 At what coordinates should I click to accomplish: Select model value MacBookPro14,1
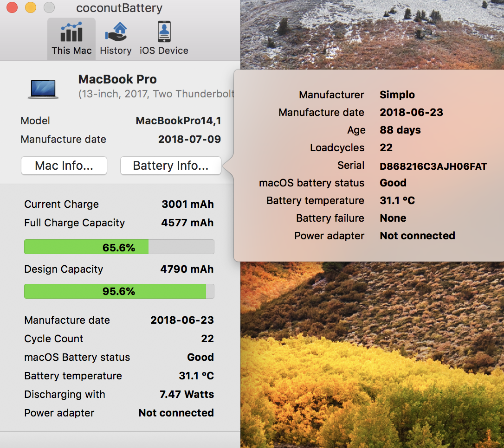[x=178, y=121]
